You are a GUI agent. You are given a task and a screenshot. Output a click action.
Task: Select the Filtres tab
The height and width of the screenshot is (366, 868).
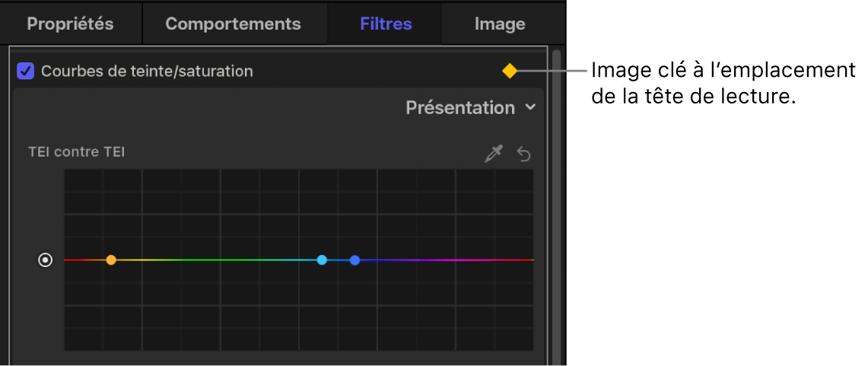tap(386, 24)
